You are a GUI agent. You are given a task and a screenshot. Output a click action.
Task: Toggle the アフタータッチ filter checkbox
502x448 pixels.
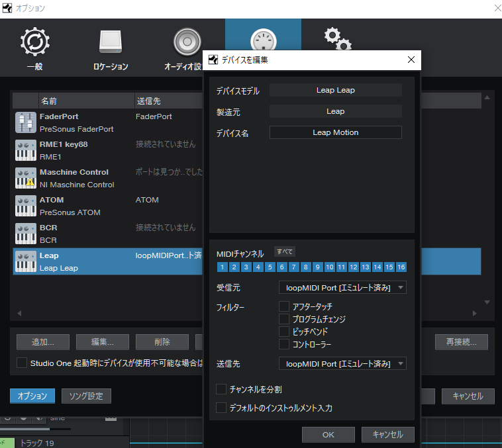click(x=284, y=306)
